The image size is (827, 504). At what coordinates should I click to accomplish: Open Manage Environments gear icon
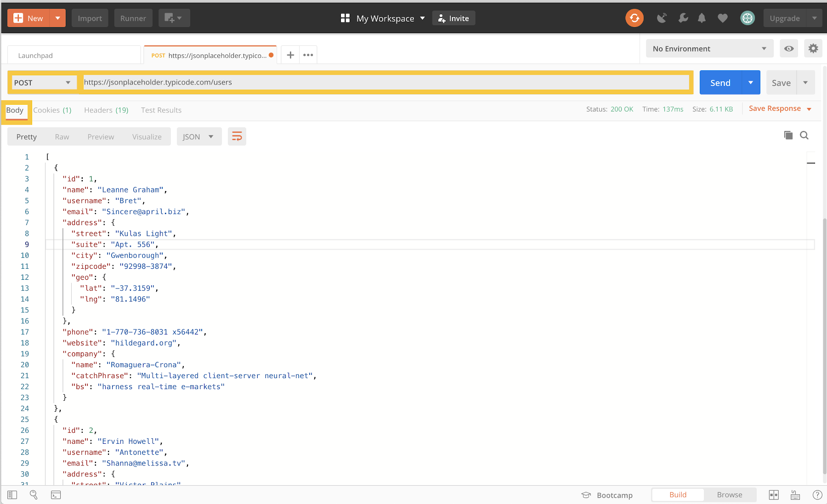pos(813,49)
